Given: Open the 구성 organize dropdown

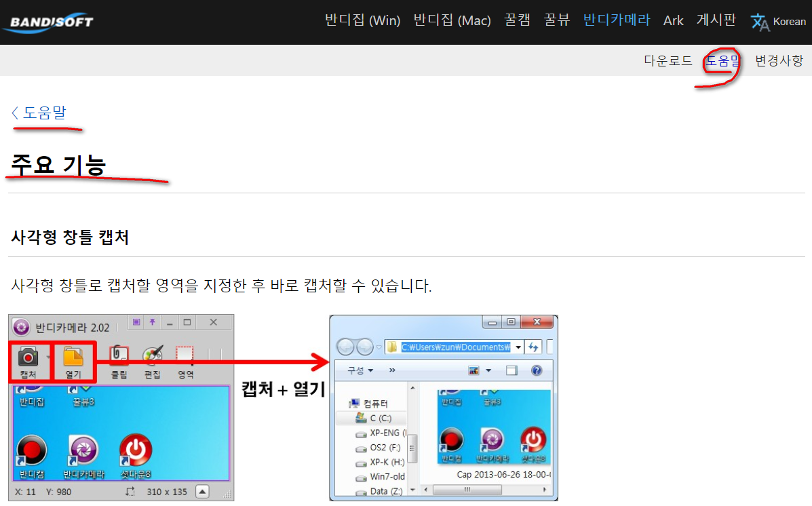Looking at the screenshot, I should pyautogui.click(x=360, y=370).
